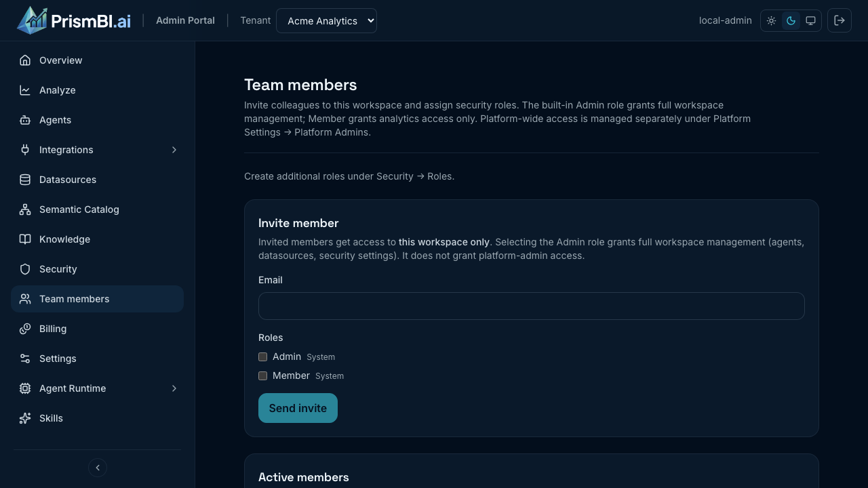
Task: Collapse the sidebar with the chevron button
Action: tap(98, 468)
